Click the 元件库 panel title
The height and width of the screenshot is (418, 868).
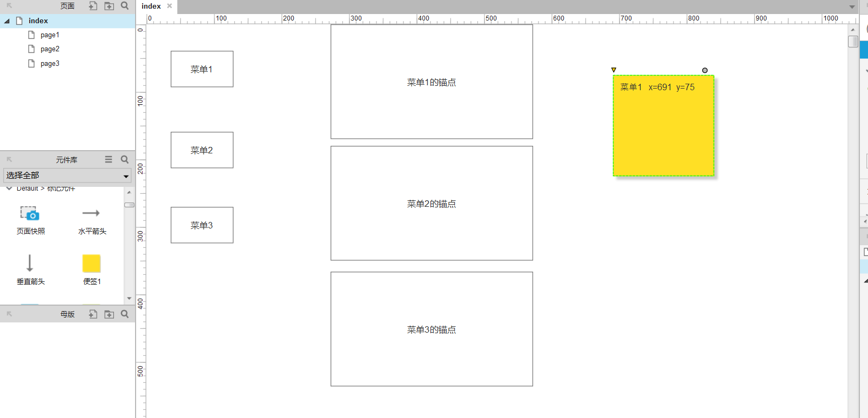click(67, 160)
